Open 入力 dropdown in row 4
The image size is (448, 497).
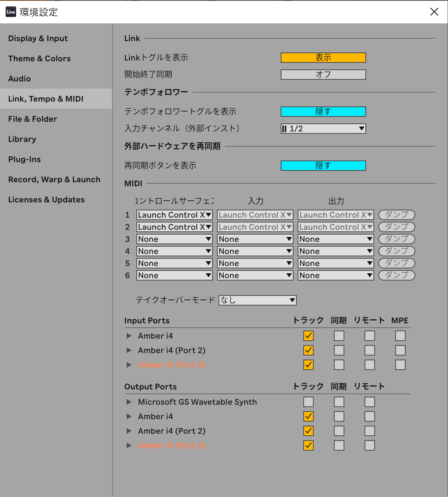tap(255, 251)
